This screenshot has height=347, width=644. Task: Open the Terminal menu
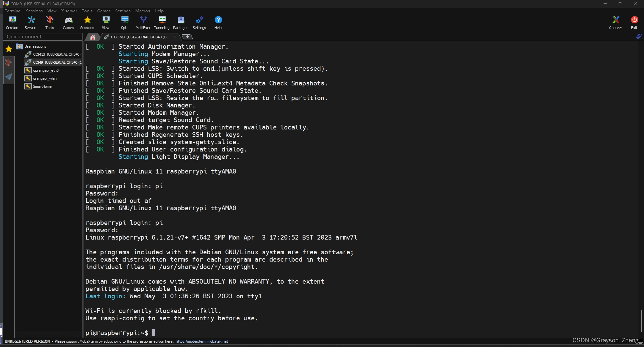point(13,11)
